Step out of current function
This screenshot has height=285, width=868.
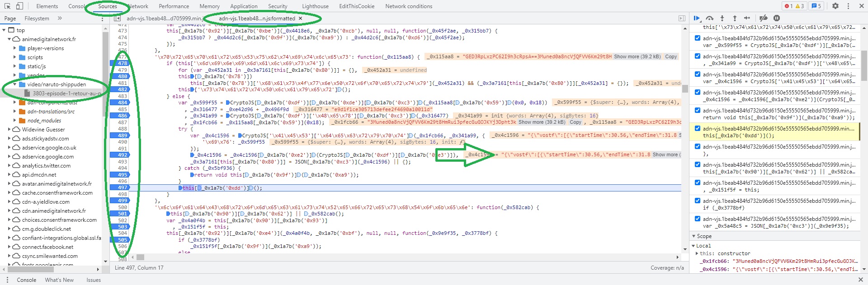tap(735, 18)
